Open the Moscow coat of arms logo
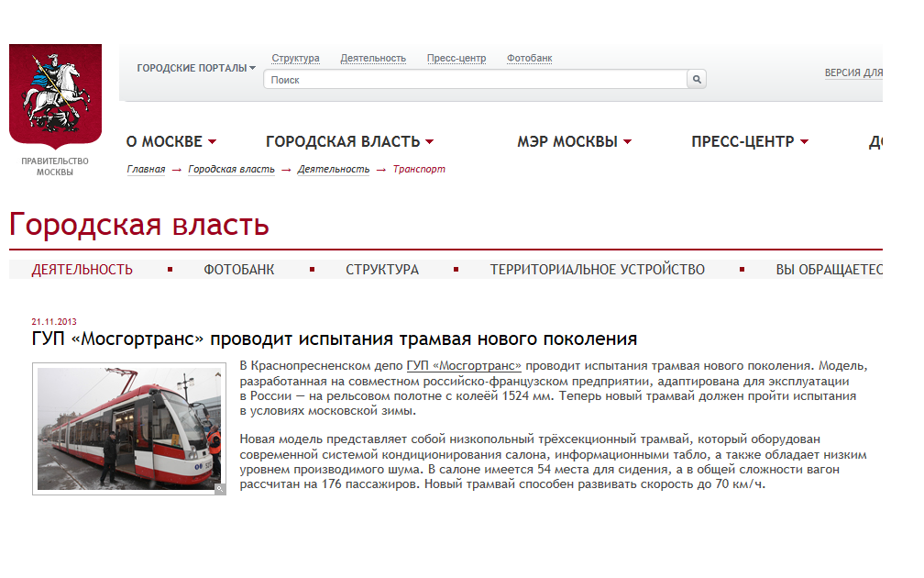The width and height of the screenshot is (924, 578). point(55,96)
